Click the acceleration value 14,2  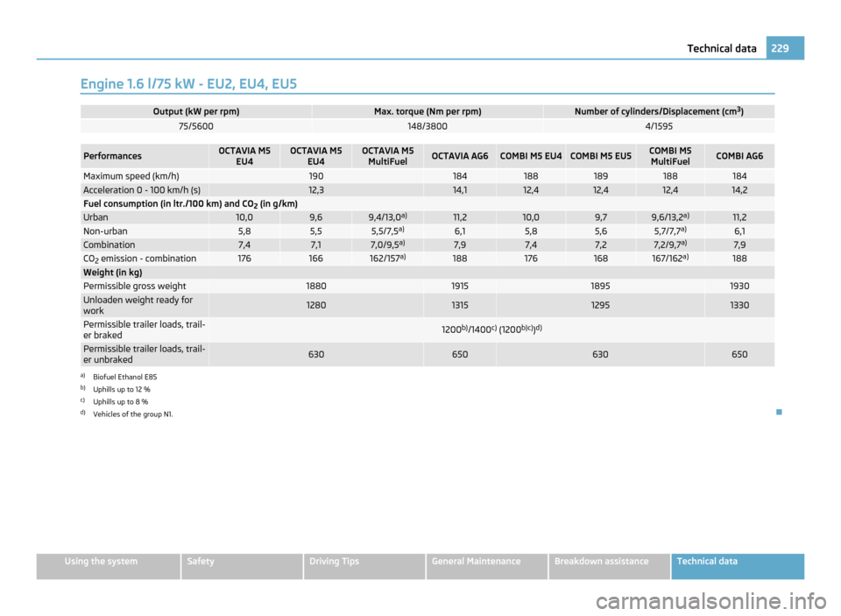point(739,190)
